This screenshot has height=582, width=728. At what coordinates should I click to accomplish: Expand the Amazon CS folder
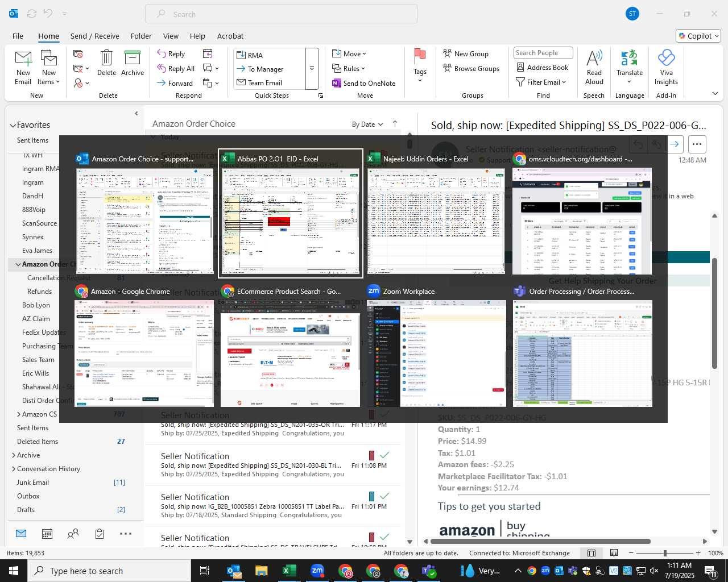tap(19, 414)
